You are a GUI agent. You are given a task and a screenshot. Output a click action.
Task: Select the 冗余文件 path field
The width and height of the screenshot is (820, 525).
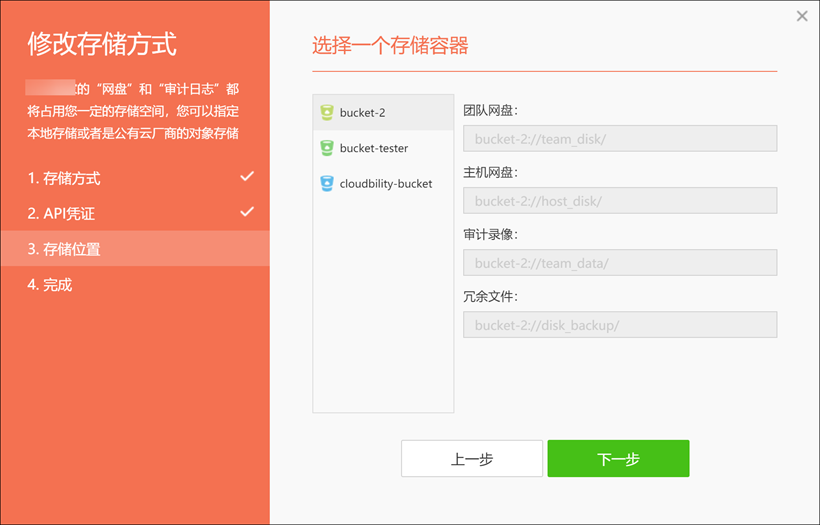[620, 325]
